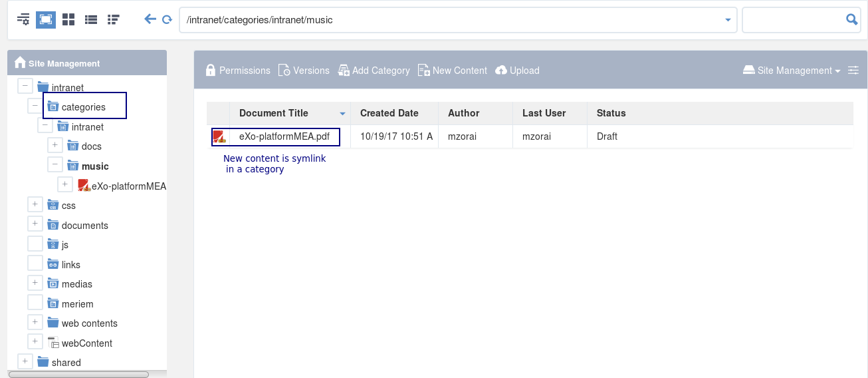The width and height of the screenshot is (868, 378).
Task: Expand the docs folder in tree
Action: [56, 146]
